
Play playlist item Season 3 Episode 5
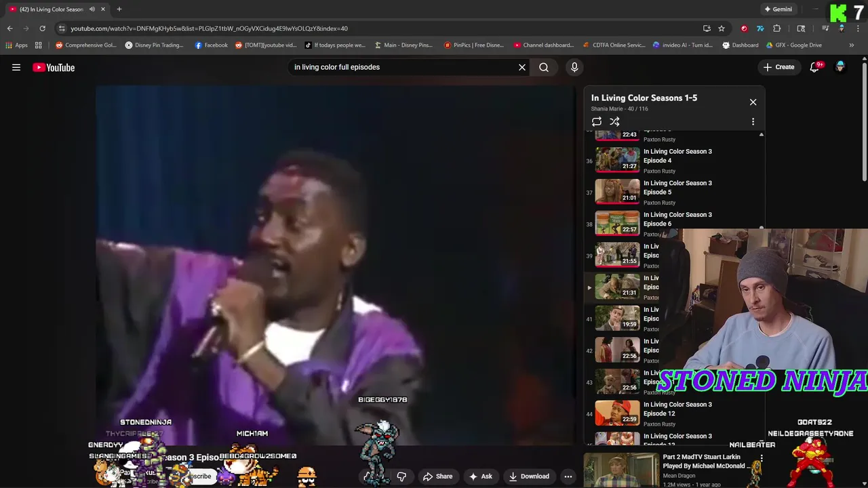(675, 192)
